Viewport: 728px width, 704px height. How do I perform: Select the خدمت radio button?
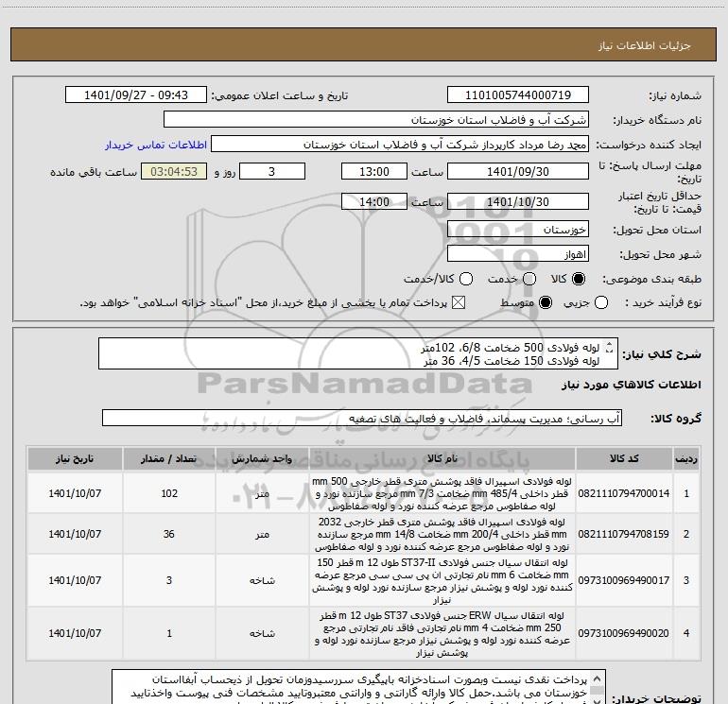click(529, 279)
